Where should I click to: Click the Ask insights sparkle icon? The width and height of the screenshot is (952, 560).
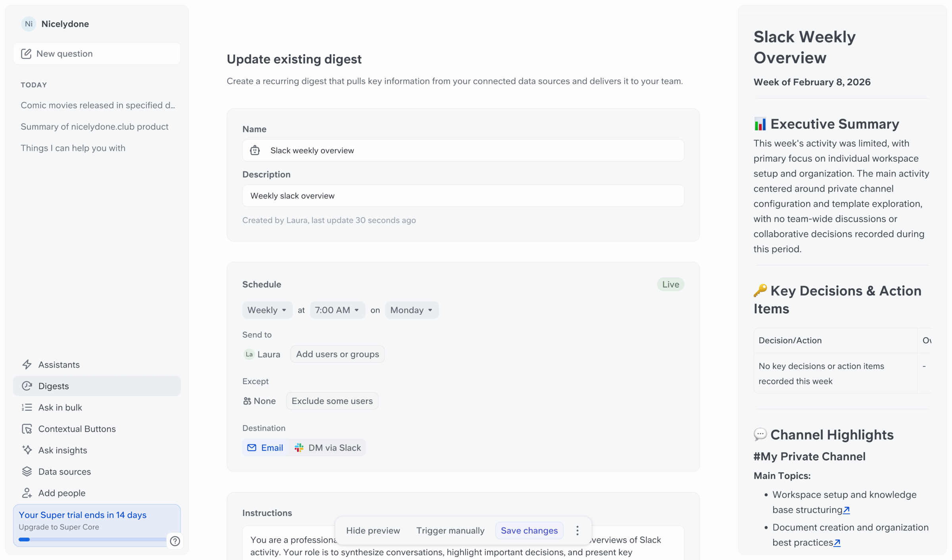coord(27,450)
